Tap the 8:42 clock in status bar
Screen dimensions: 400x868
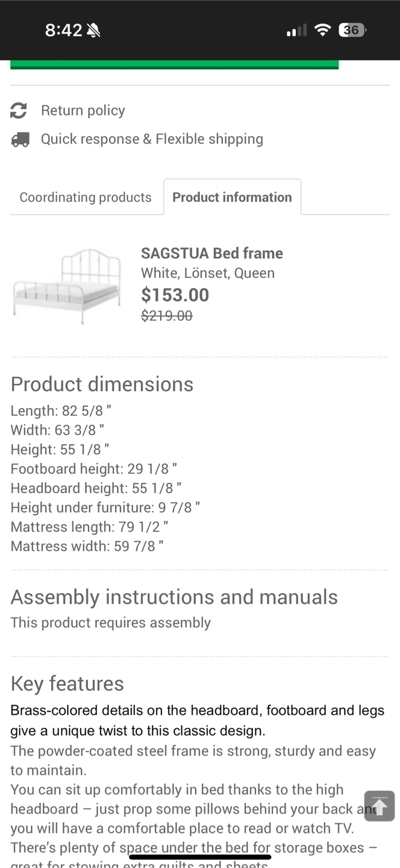[x=63, y=30]
